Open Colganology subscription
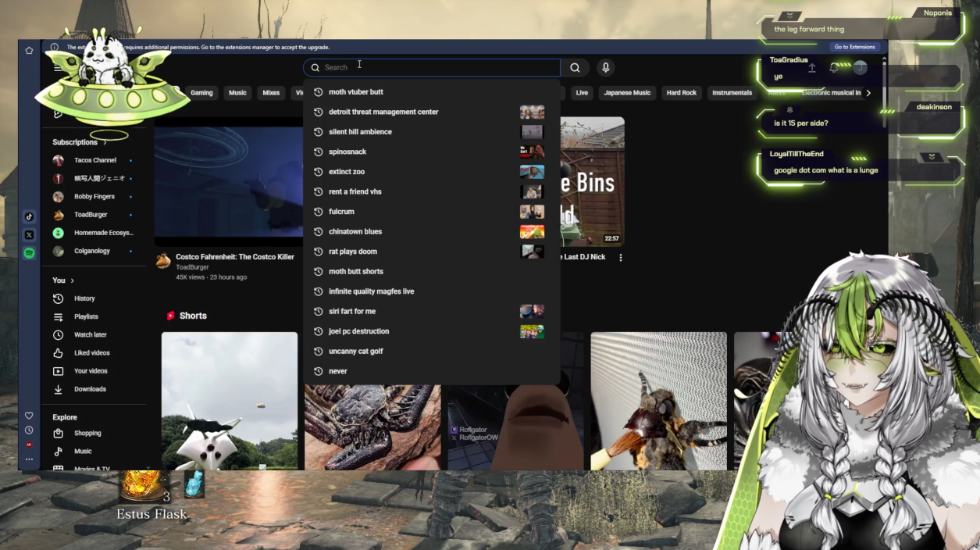The height and width of the screenshot is (550, 980). (94, 251)
